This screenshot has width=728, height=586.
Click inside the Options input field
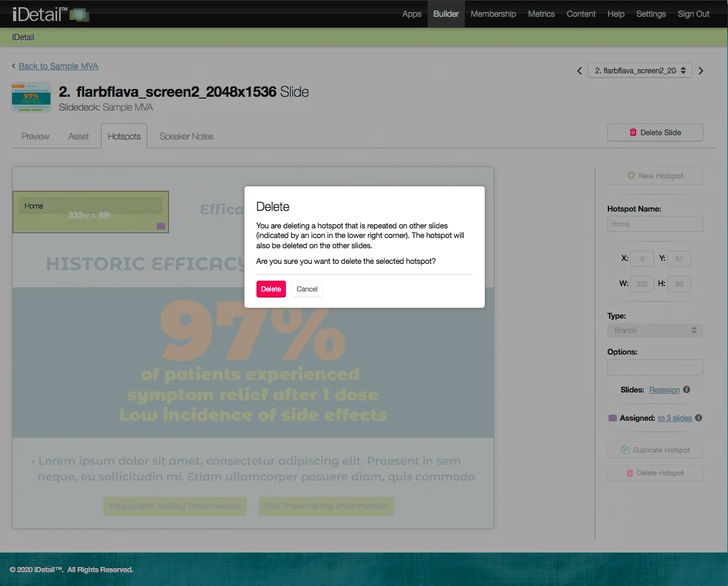655,367
